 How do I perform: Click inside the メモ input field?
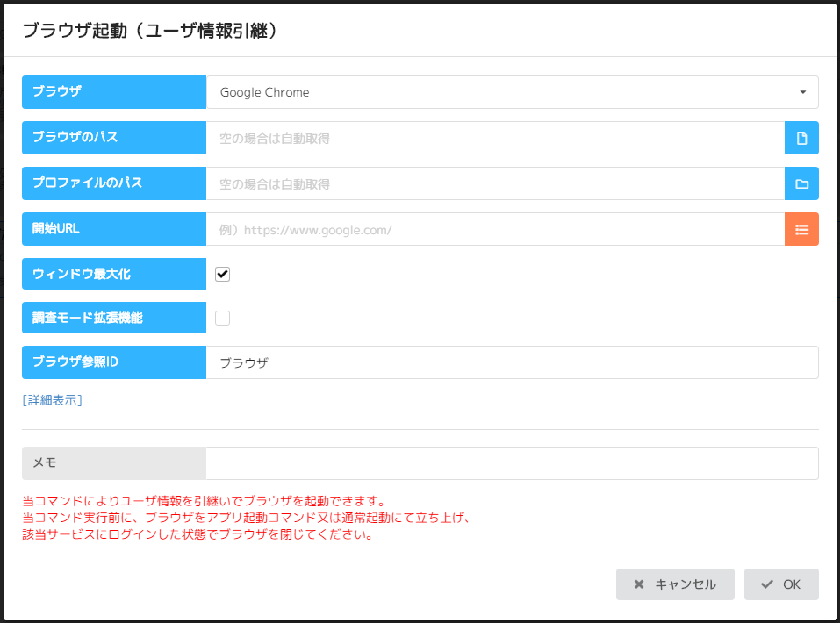(x=513, y=462)
